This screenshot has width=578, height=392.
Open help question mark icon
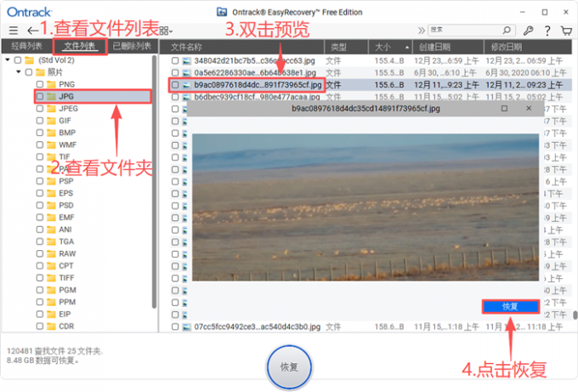click(547, 31)
